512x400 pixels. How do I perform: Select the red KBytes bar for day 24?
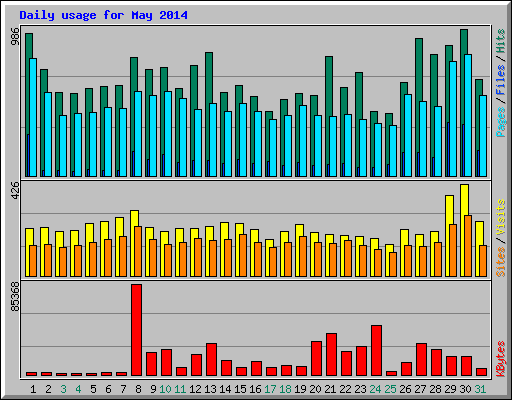coord(376,350)
